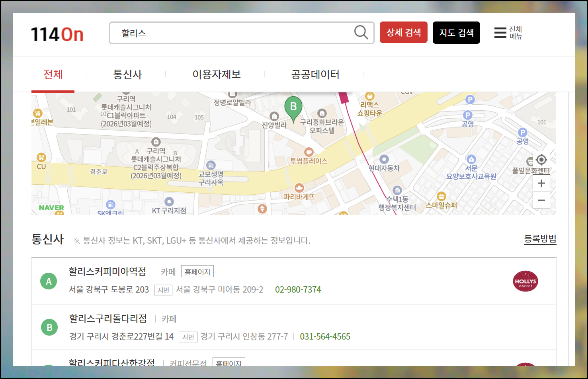
Task: Call number 031-564-4565
Action: [325, 336]
